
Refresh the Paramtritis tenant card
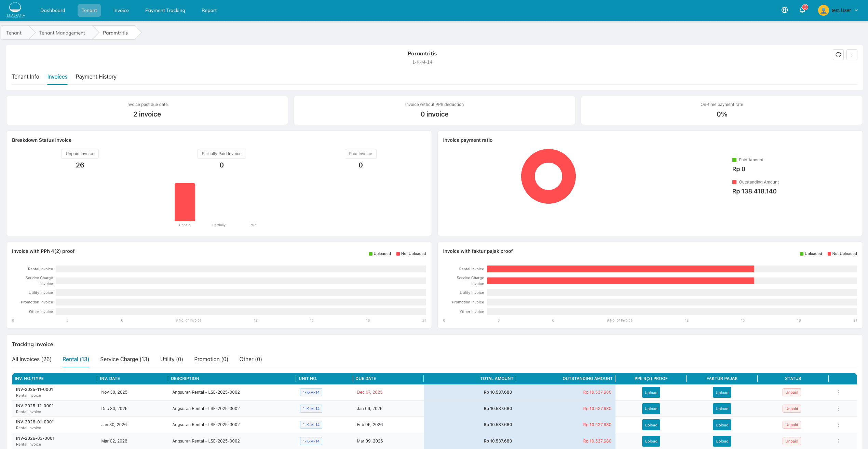(x=838, y=55)
